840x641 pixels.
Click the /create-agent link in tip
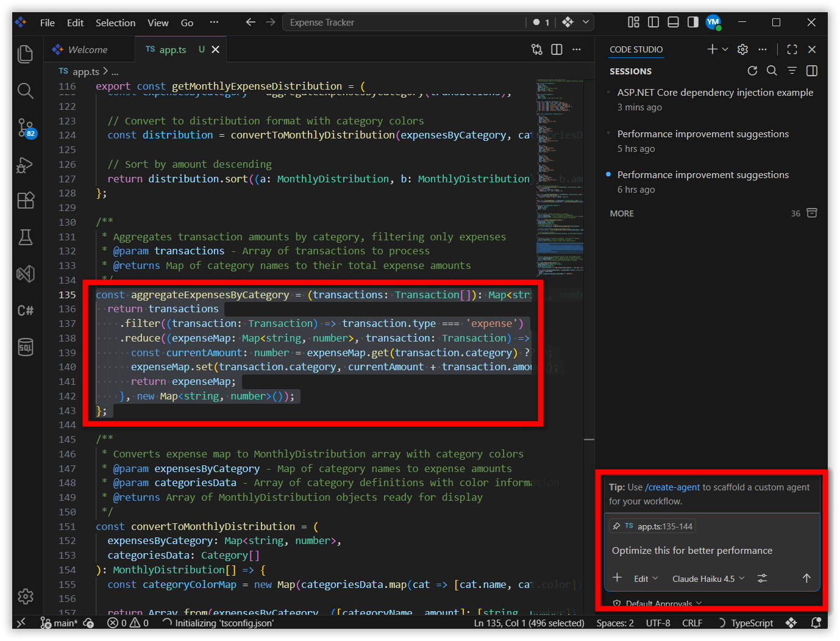(672, 487)
